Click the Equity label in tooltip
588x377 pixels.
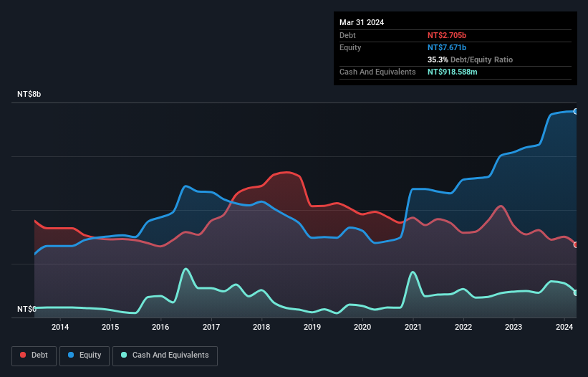[x=350, y=47]
